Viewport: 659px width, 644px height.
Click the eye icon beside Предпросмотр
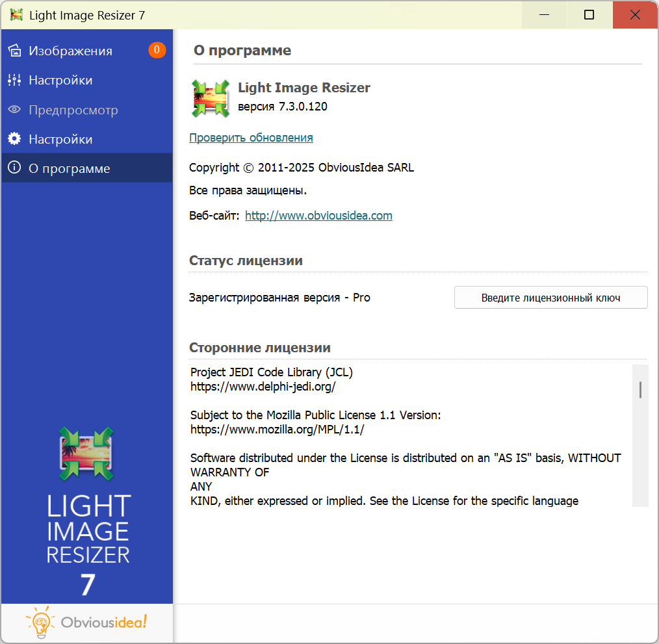coord(14,110)
